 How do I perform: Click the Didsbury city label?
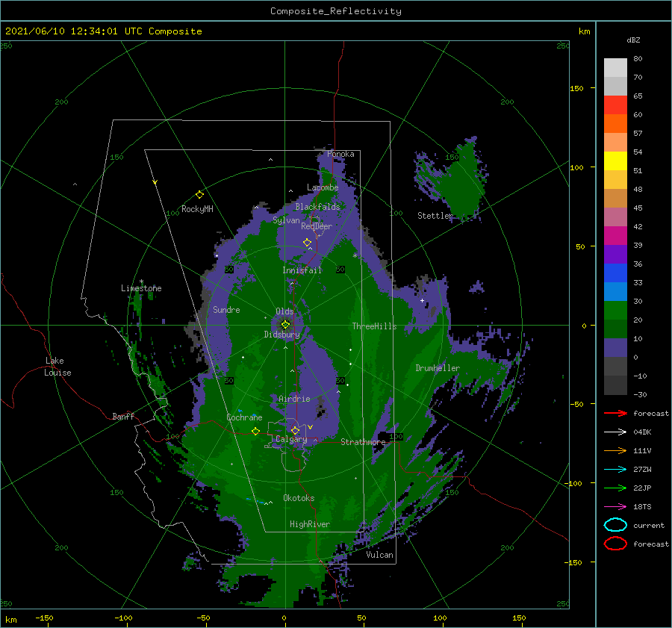click(282, 335)
